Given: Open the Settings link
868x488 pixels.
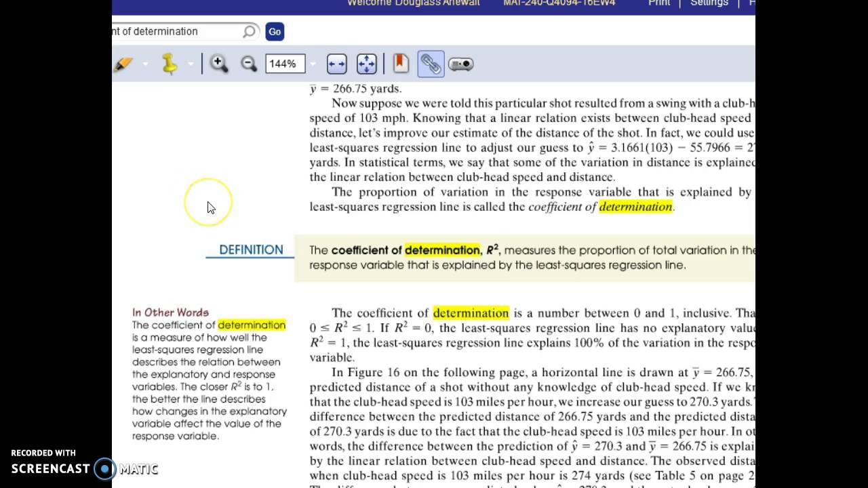Looking at the screenshot, I should point(709,3).
